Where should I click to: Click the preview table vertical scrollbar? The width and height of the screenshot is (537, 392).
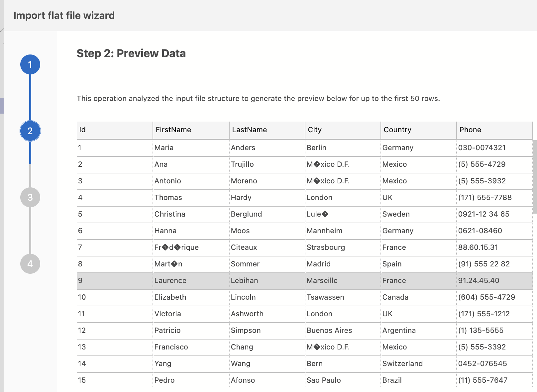(535, 177)
